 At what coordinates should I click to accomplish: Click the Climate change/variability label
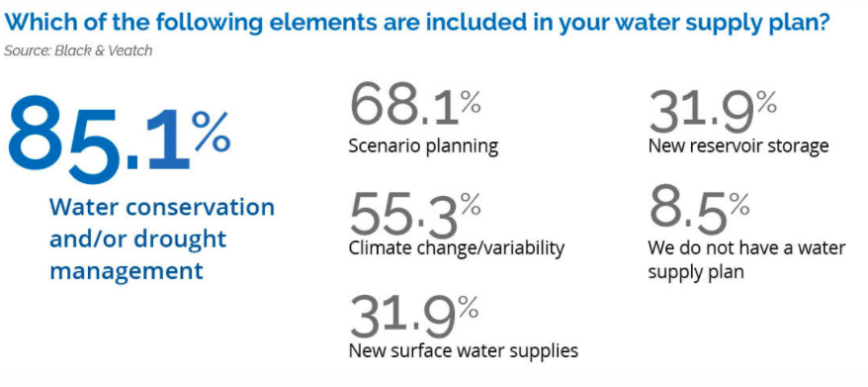coord(457,247)
